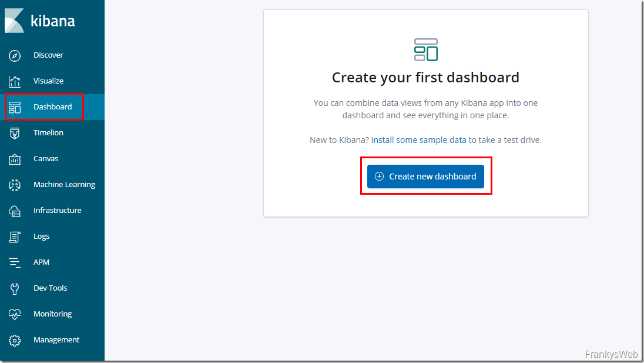Open Management via the gear icon

tap(15, 340)
